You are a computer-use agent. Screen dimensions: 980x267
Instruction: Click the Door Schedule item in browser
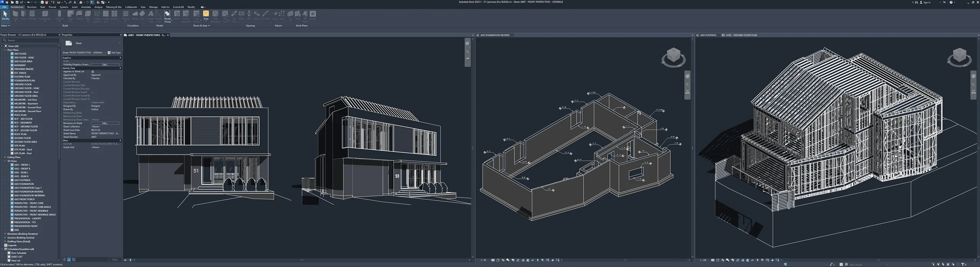click(x=19, y=253)
